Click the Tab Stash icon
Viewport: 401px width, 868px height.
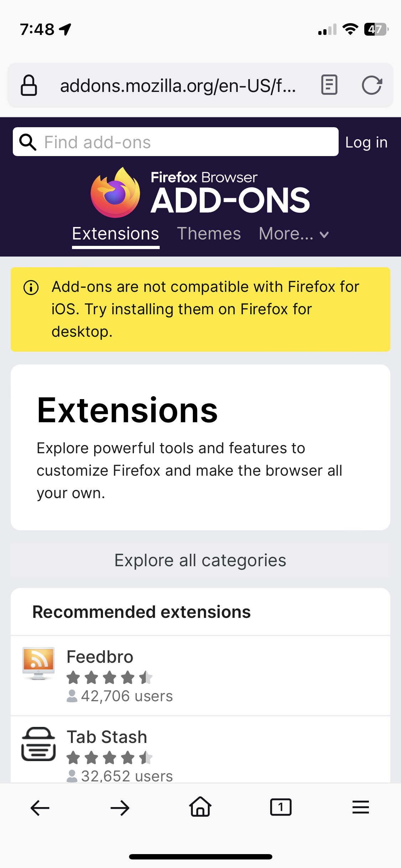(38, 744)
